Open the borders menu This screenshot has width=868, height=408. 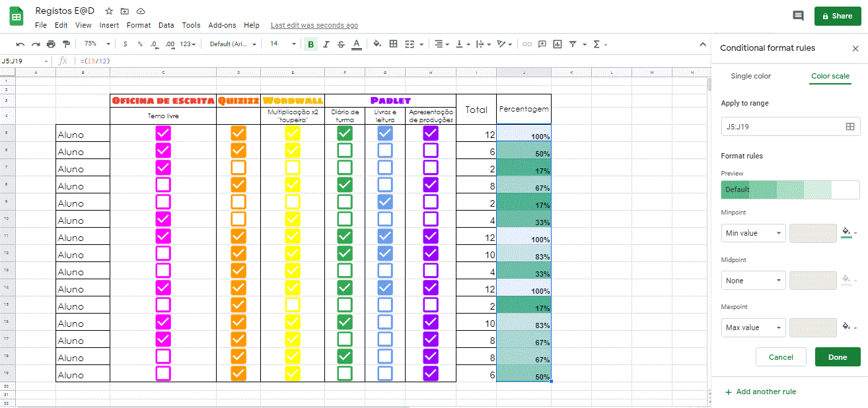point(394,44)
